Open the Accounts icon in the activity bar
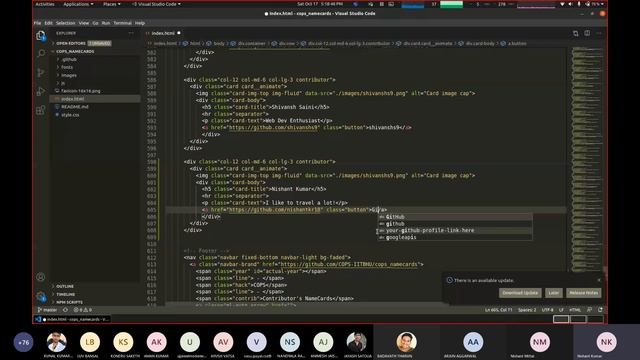 coord(41,277)
